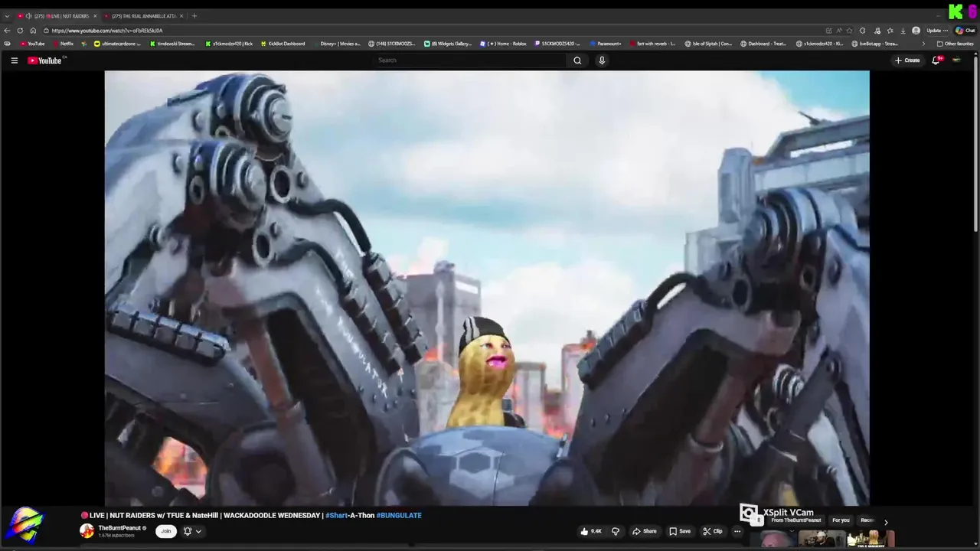
Task: Go to YouTube home via logo
Action: point(46,60)
